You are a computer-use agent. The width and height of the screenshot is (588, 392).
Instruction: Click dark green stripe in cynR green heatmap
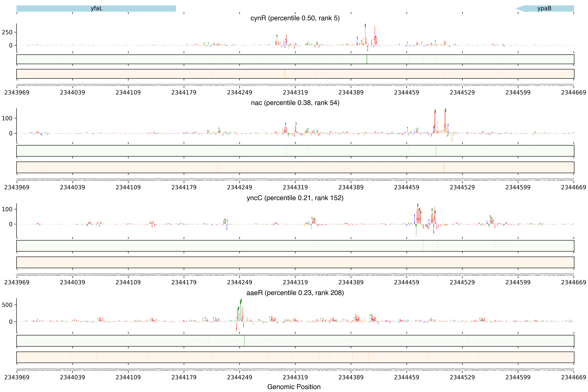pyautogui.click(x=367, y=59)
